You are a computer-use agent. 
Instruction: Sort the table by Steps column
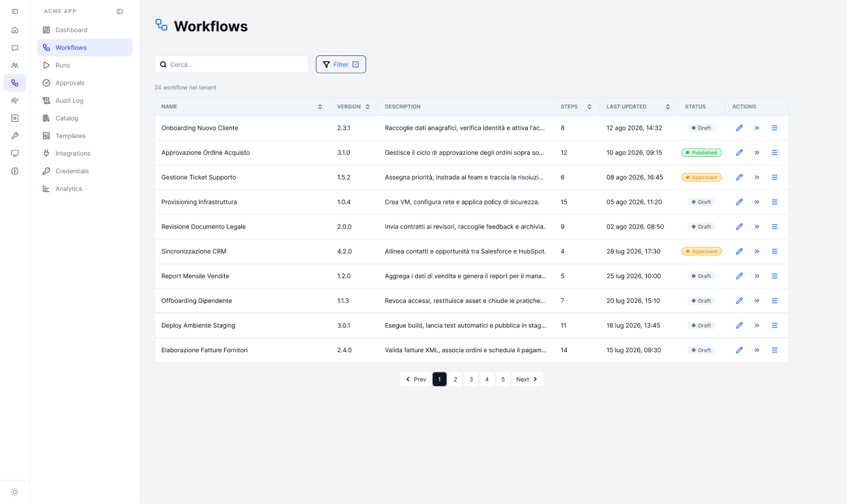click(x=589, y=107)
